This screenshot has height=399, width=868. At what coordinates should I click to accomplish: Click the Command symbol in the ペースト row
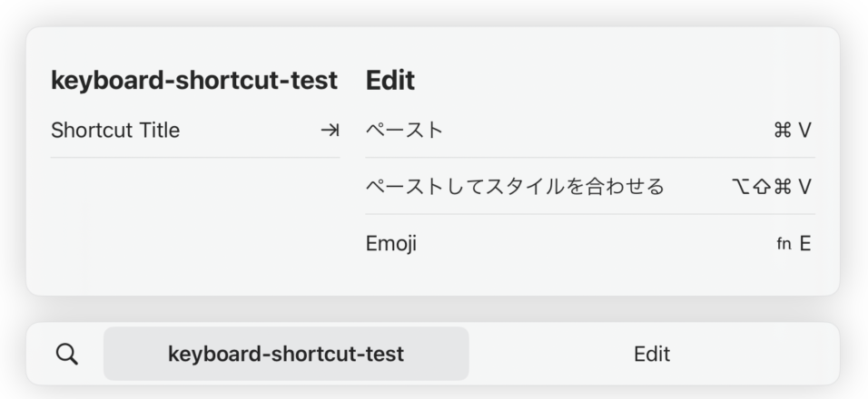tap(782, 131)
